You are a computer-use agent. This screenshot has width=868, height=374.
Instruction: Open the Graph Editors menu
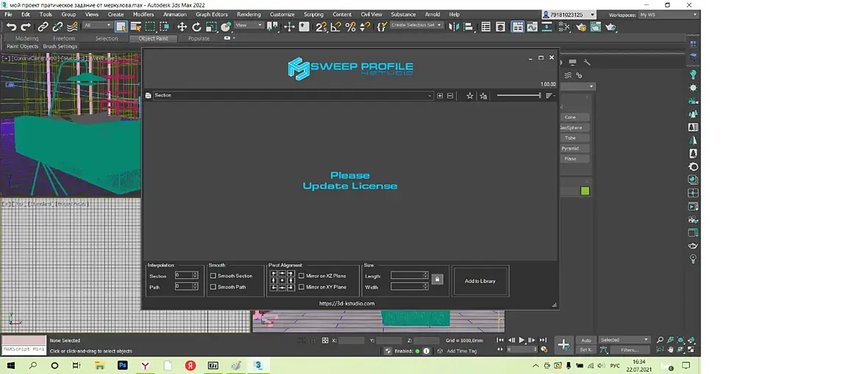(x=211, y=15)
